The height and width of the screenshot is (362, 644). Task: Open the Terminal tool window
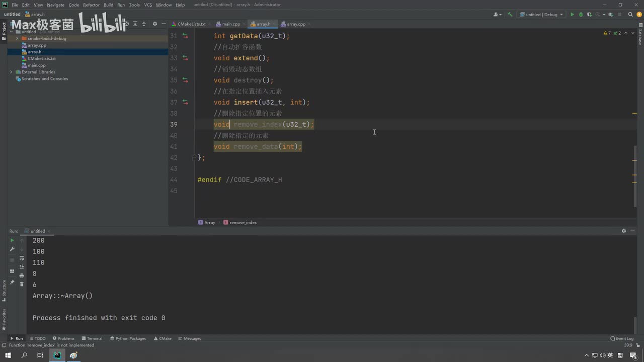[92, 338]
